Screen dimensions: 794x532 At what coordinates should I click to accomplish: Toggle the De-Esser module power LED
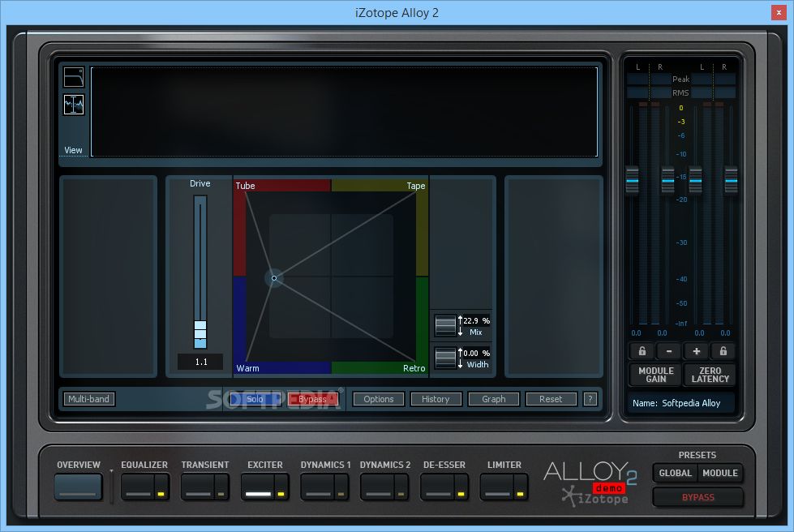[461, 493]
